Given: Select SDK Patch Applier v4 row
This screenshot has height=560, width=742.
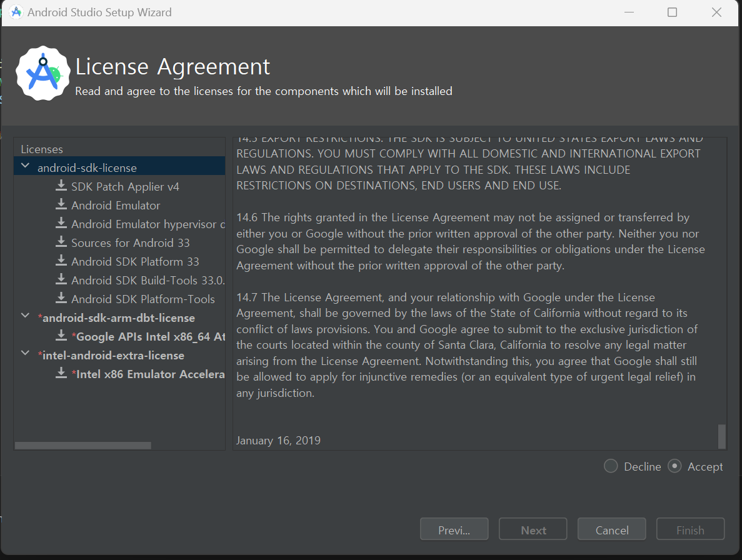Looking at the screenshot, I should pos(120,186).
